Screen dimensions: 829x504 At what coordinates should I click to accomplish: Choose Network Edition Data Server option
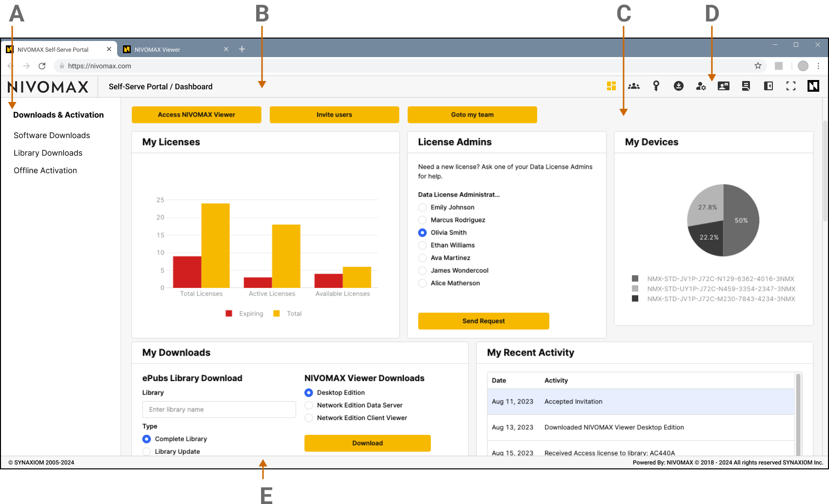pyautogui.click(x=309, y=405)
